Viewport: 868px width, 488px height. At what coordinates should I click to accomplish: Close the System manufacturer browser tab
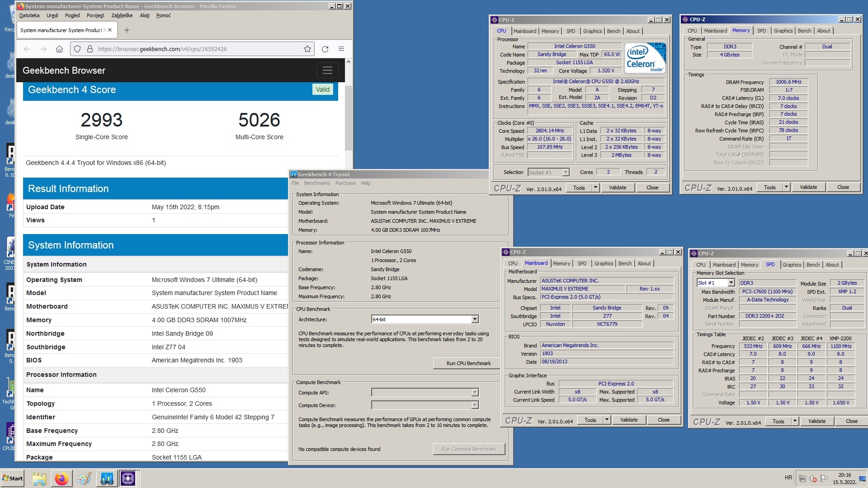click(110, 30)
